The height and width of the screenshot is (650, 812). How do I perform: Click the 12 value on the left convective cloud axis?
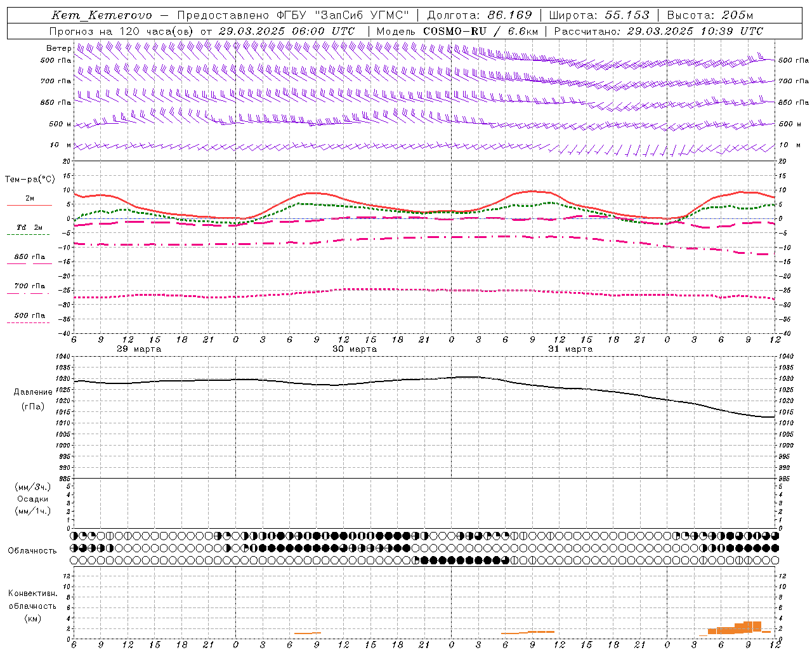[67, 576]
